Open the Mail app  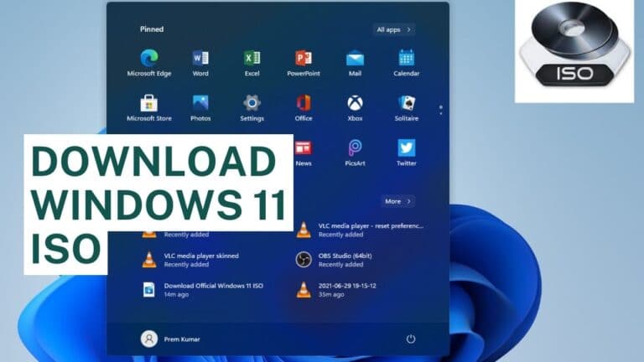point(355,63)
